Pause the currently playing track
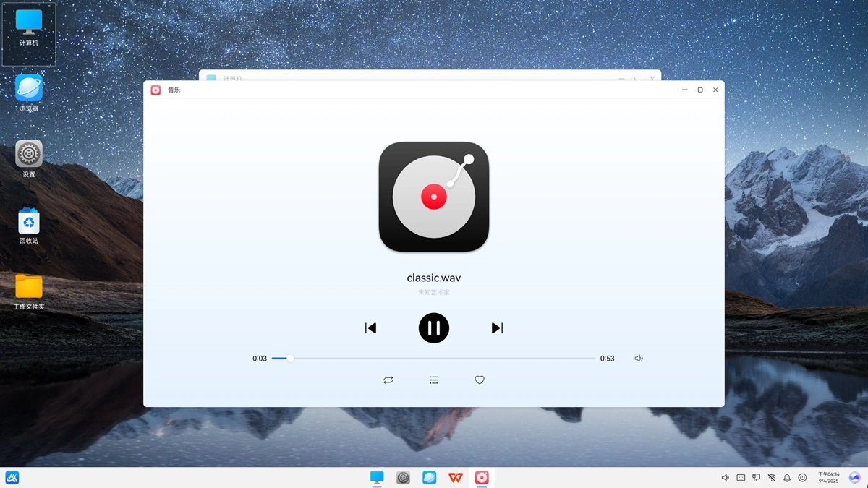 tap(434, 328)
